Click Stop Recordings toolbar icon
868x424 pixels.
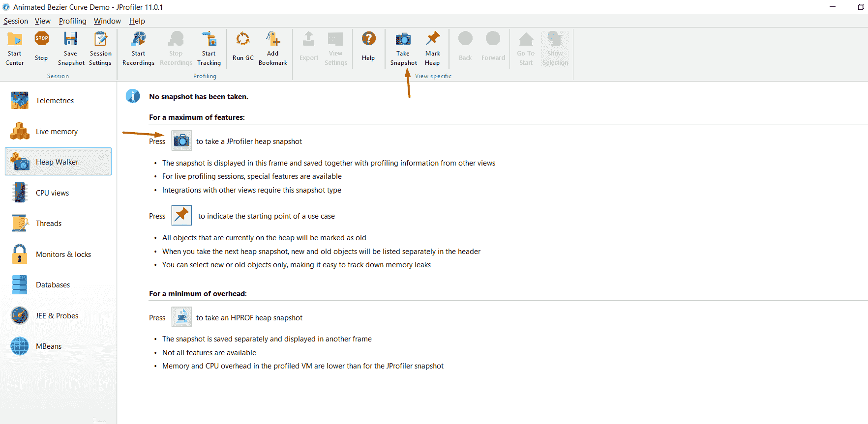(176, 48)
